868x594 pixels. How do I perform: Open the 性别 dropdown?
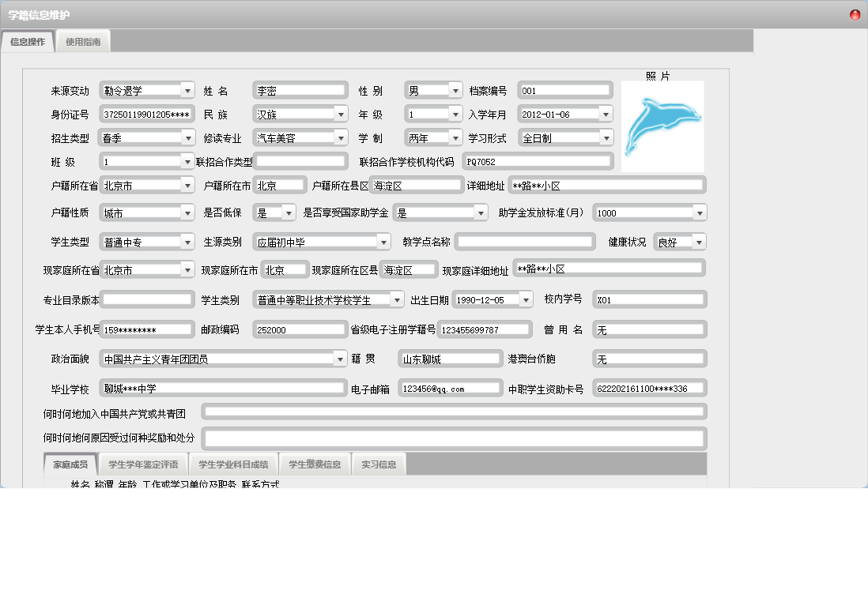pyautogui.click(x=455, y=91)
